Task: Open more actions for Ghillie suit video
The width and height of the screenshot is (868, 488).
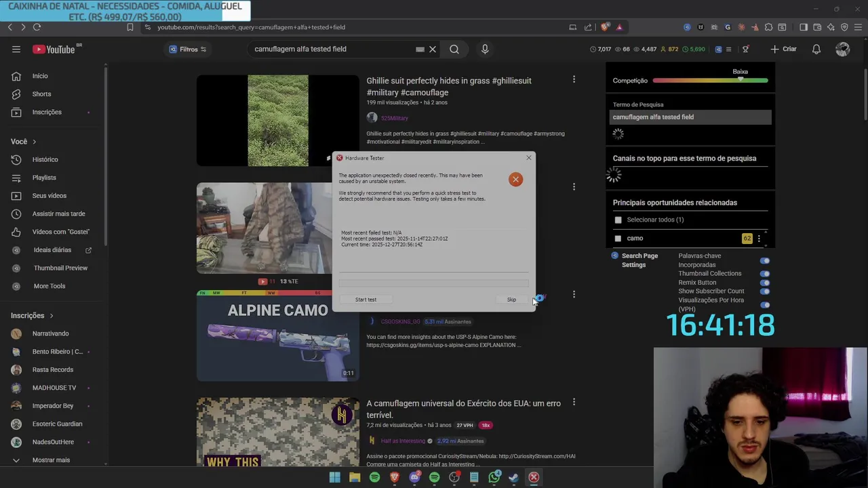Action: (574, 79)
